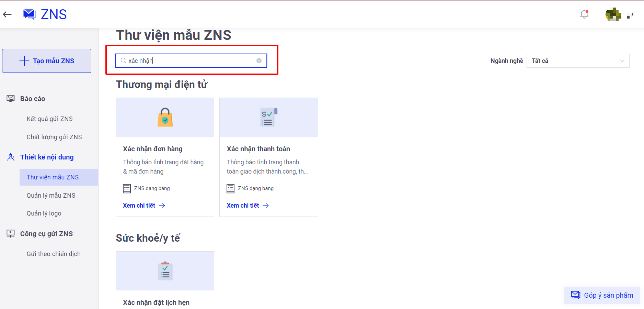644x309 pixels.
Task: Click the Xác nhận thanh toán title
Action: click(x=258, y=149)
